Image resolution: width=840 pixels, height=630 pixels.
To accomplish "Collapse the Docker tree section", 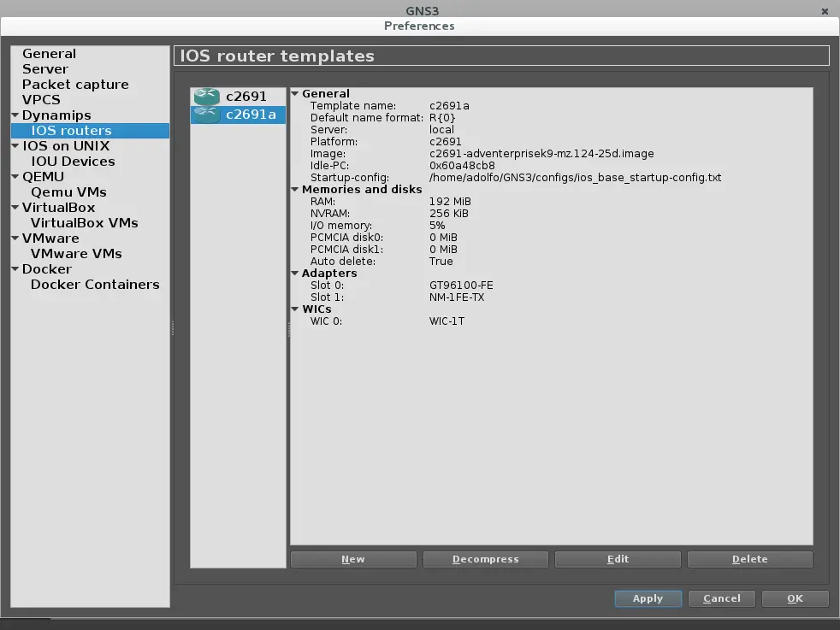I will [x=15, y=268].
